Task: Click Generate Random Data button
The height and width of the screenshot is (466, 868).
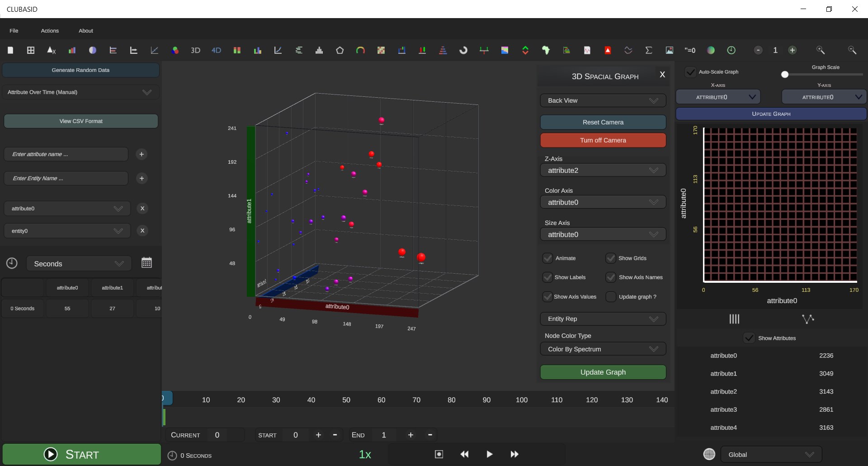Action: tap(81, 70)
